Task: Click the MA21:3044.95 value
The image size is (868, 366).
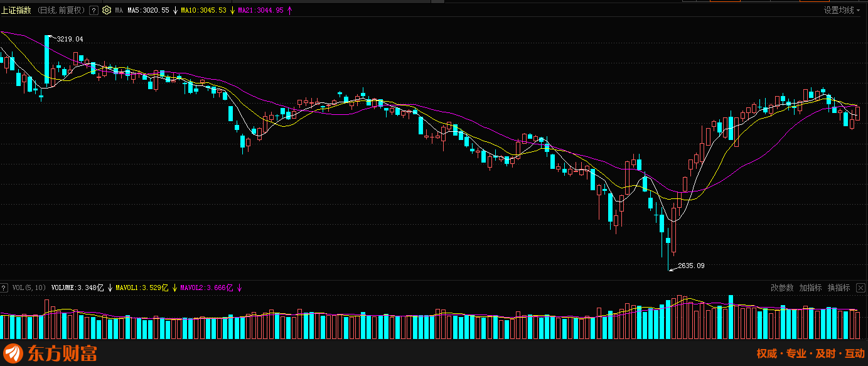Action: click(260, 11)
